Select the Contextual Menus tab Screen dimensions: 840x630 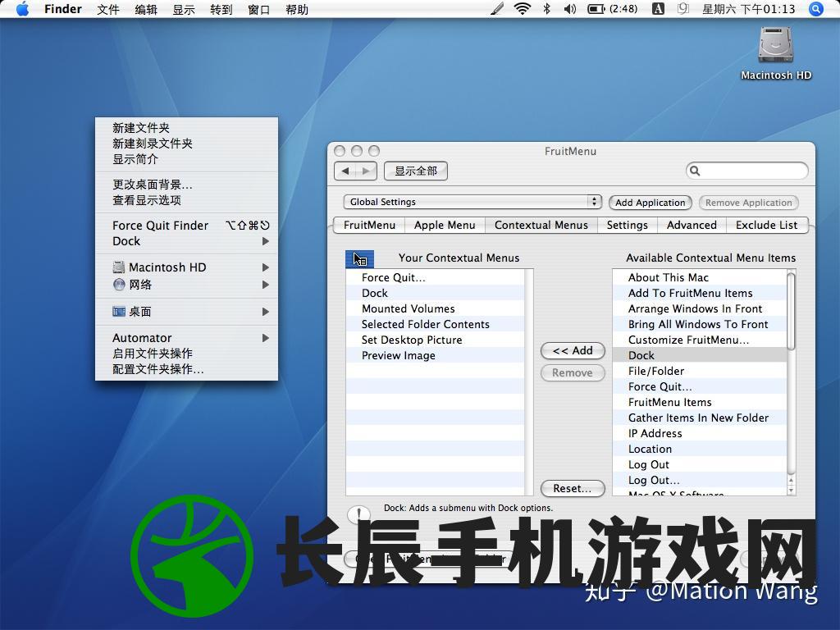tap(541, 225)
